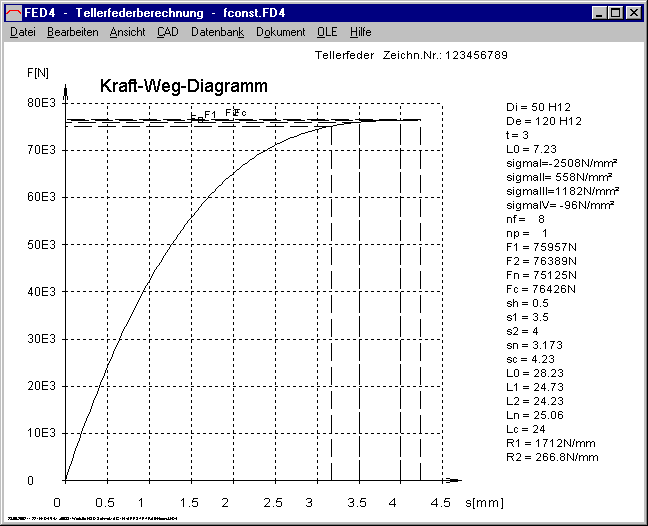Open the Datenbank menu
Viewport: 648px width, 526px height.
tap(218, 32)
